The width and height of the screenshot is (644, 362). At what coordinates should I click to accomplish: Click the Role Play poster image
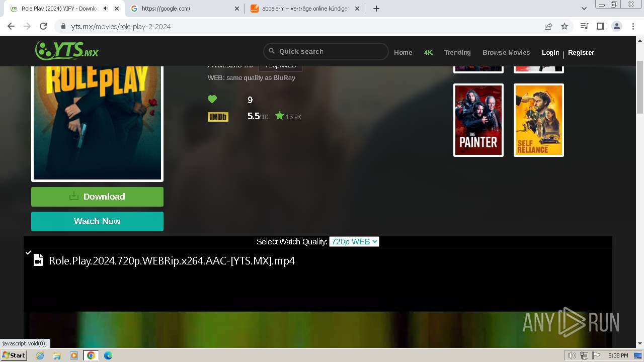97,123
